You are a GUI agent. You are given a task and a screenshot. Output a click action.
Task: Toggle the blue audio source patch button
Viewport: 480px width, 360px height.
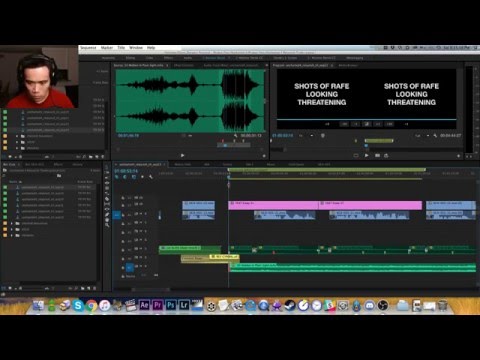(x=130, y=267)
